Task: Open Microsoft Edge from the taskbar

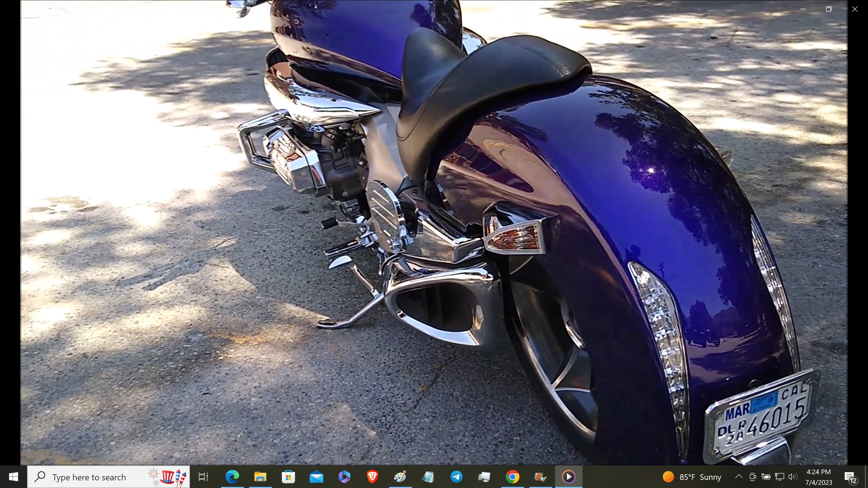Action: 232,477
